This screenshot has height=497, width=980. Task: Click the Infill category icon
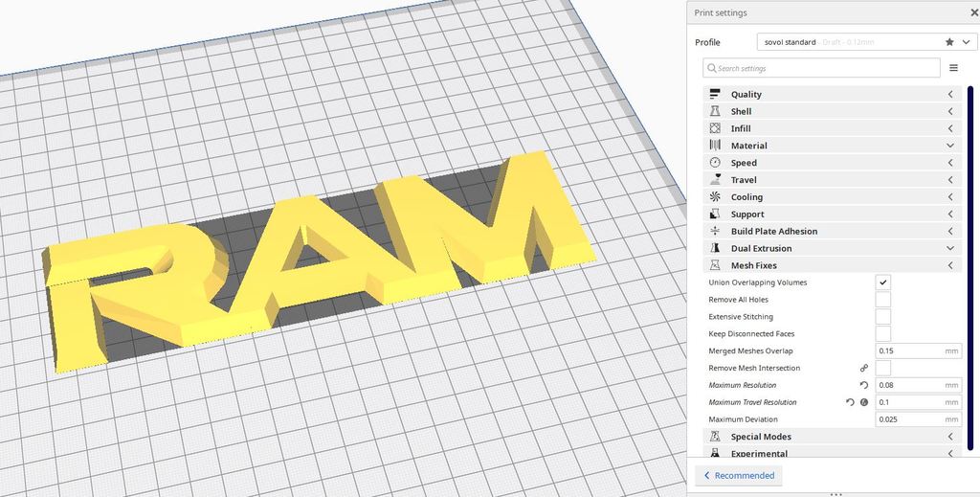tap(715, 128)
